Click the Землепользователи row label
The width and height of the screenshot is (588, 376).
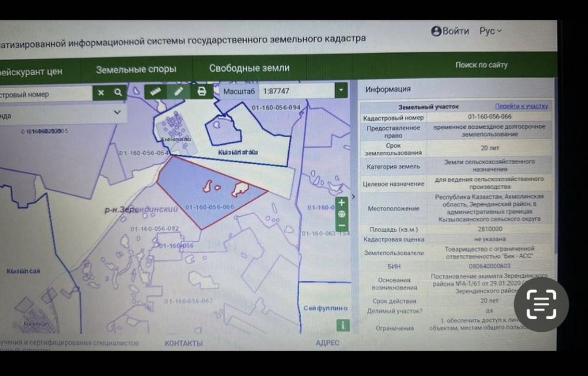(394, 253)
